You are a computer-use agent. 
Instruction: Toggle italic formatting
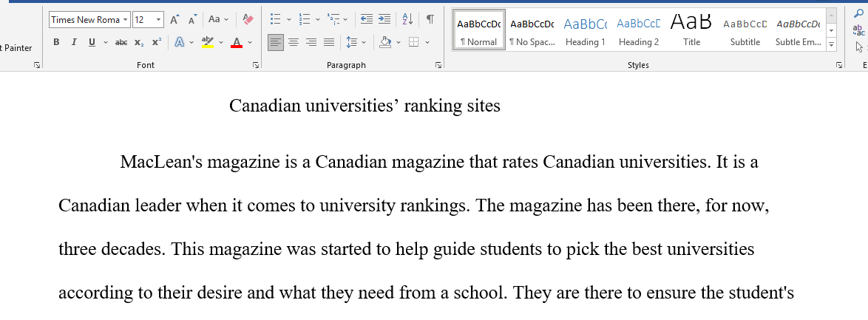pos(74,42)
